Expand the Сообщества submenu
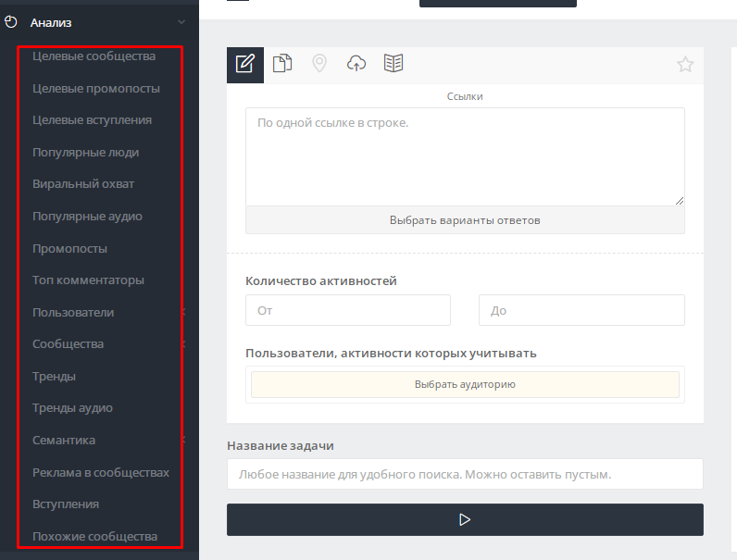737x560 pixels. click(x=183, y=344)
